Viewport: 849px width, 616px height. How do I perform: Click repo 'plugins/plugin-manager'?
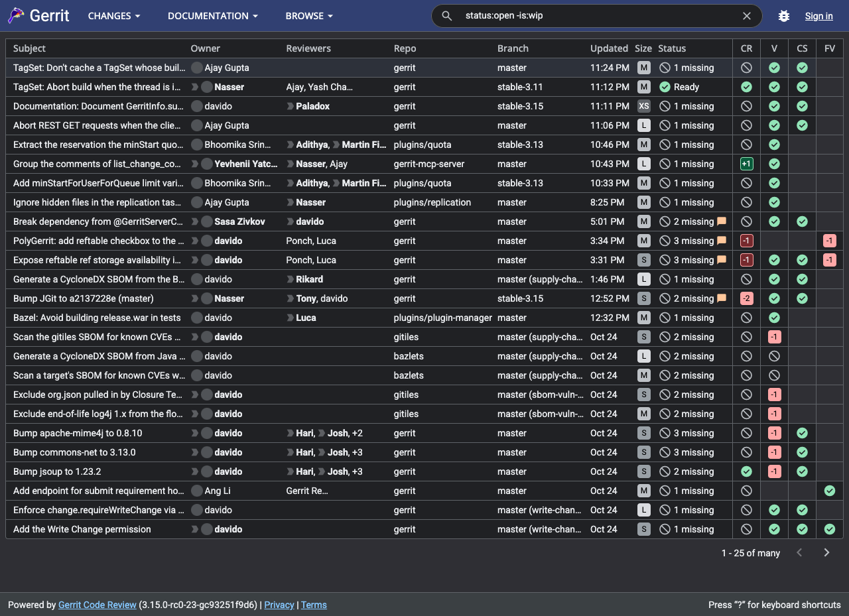click(x=443, y=318)
